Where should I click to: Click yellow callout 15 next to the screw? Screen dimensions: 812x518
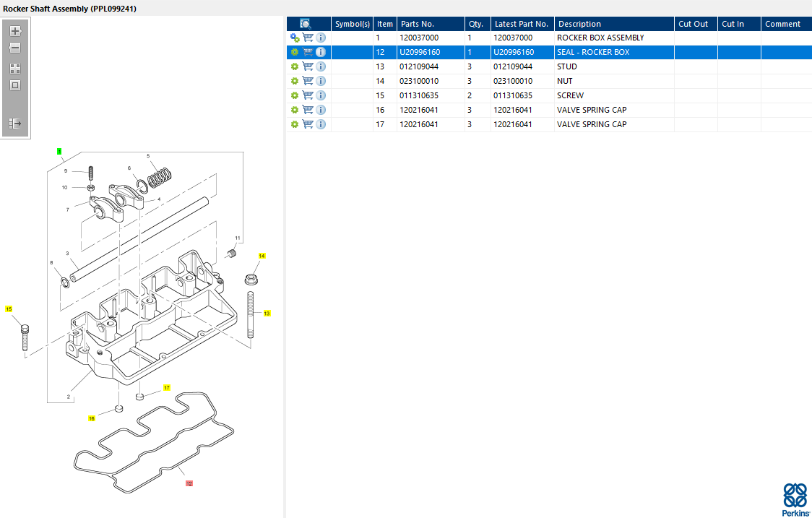pos(9,309)
